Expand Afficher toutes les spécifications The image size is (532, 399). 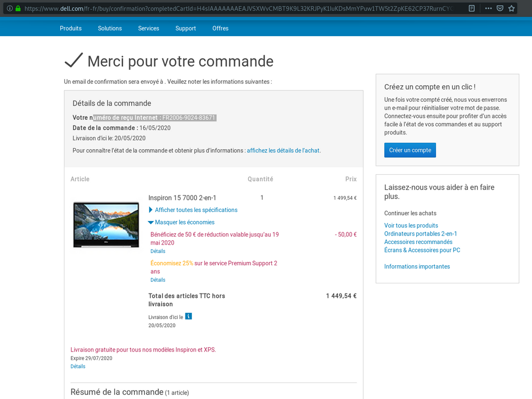pos(193,210)
